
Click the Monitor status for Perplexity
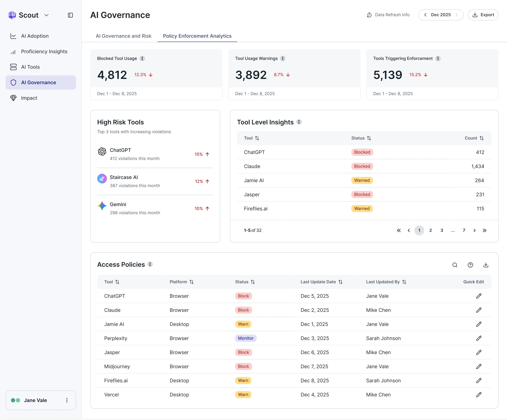coord(246,338)
